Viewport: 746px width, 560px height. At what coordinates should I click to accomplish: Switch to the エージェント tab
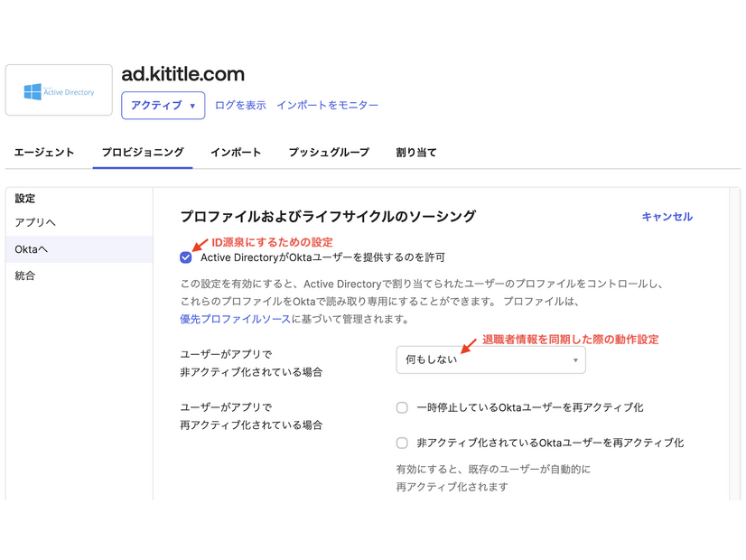[x=43, y=153]
